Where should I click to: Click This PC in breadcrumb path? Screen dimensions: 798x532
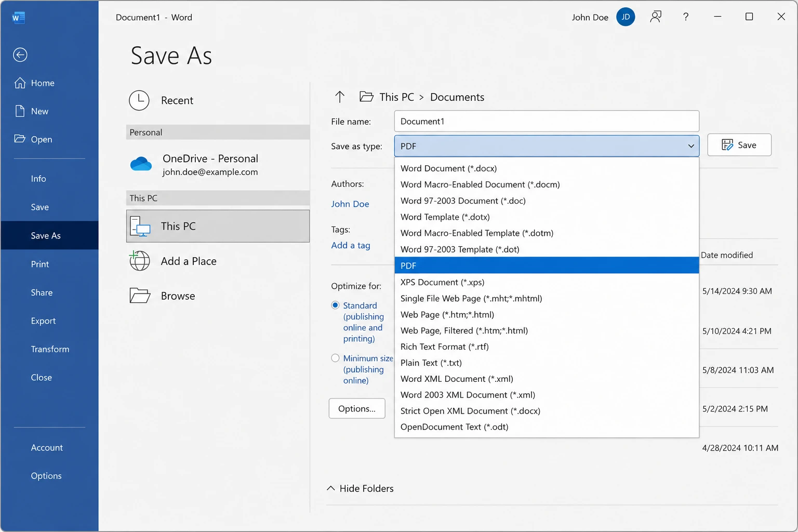(397, 97)
